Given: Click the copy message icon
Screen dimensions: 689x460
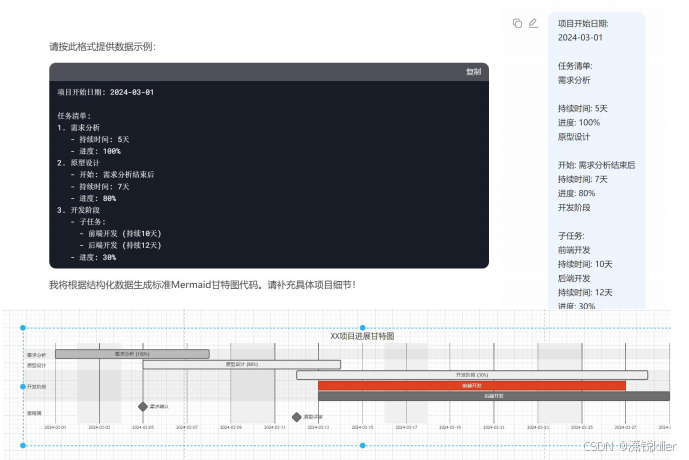Looking at the screenshot, I should tap(517, 23).
